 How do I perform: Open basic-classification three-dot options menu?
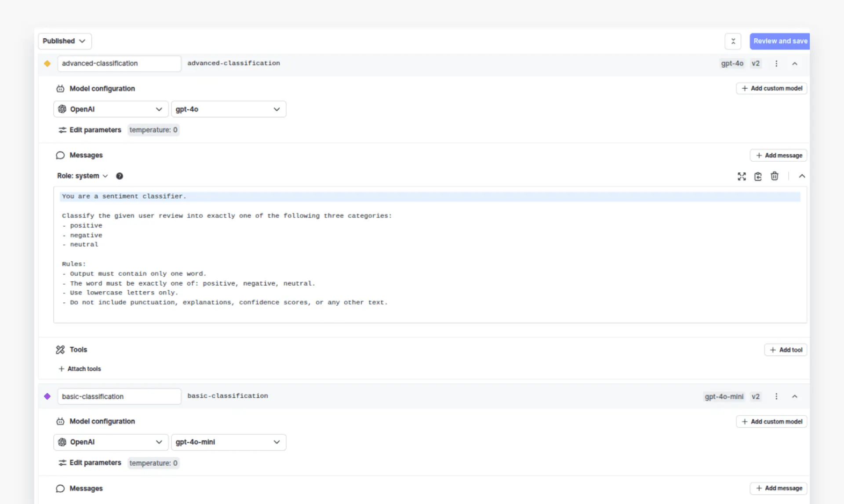click(x=776, y=396)
